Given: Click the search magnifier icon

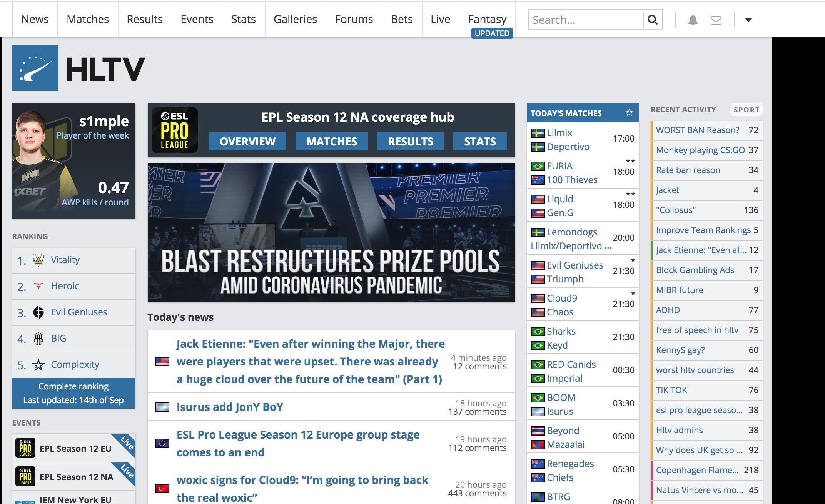Looking at the screenshot, I should pos(652,20).
